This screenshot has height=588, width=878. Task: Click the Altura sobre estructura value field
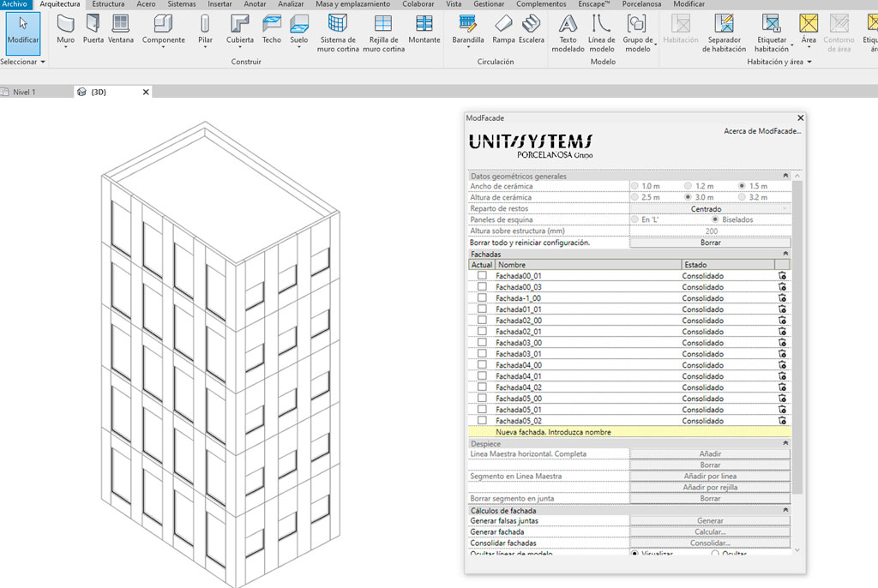(711, 231)
